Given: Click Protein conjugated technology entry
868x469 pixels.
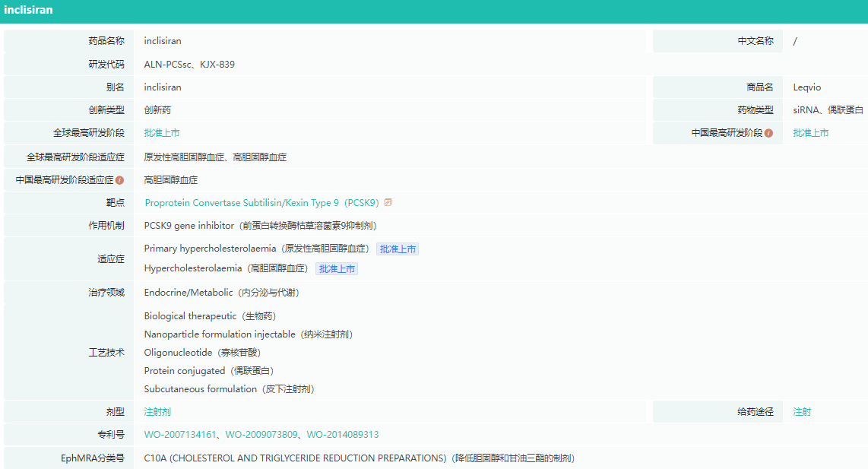Looking at the screenshot, I should (209, 371).
